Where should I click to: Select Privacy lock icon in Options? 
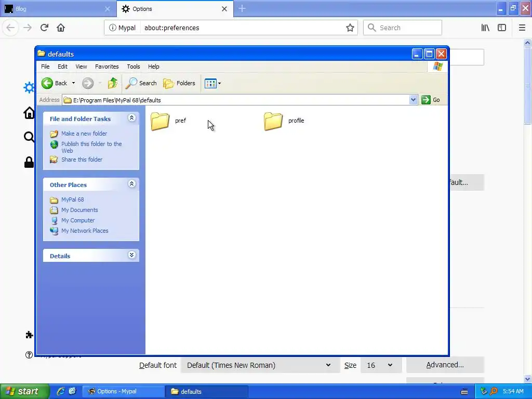pyautogui.click(x=29, y=162)
